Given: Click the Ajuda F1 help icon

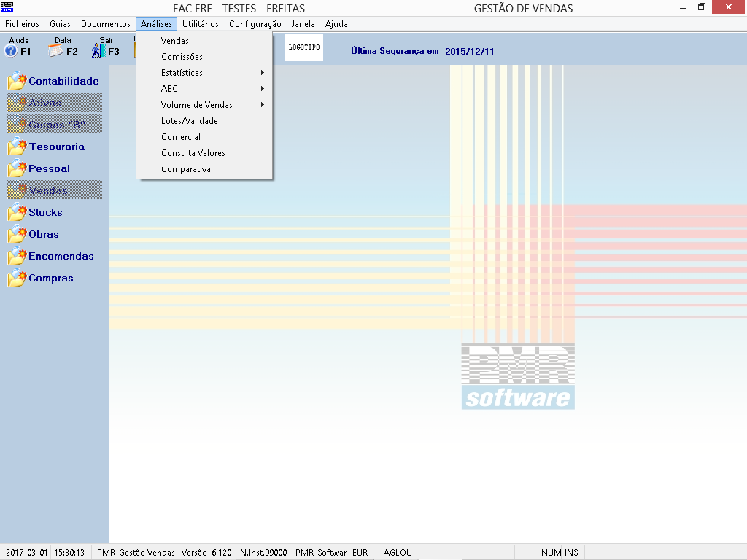Looking at the screenshot, I should (11, 50).
